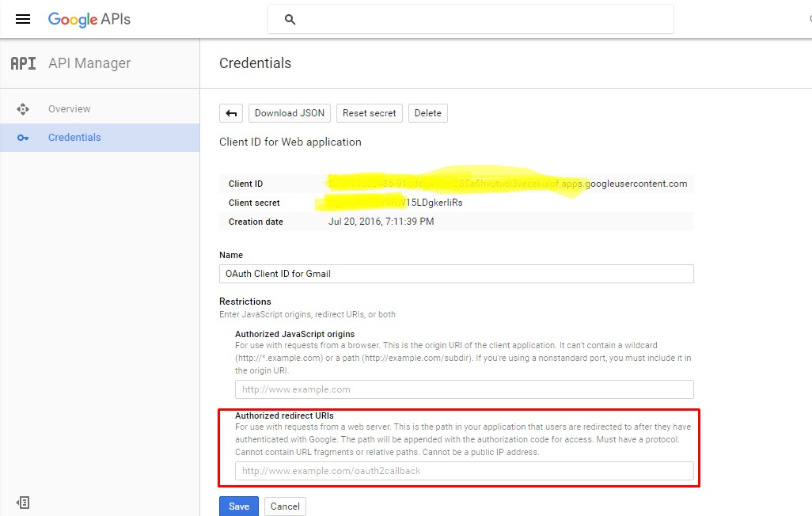812x516 pixels.
Task: Click the 'Authorized JavaScript origins' label
Action: (294, 334)
